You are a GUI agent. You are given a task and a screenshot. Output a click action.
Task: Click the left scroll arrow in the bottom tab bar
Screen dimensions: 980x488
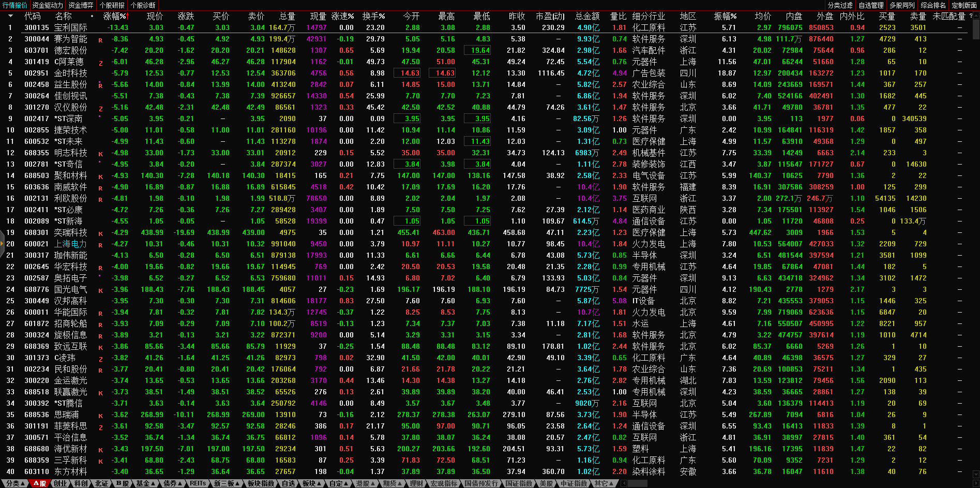(x=624, y=483)
